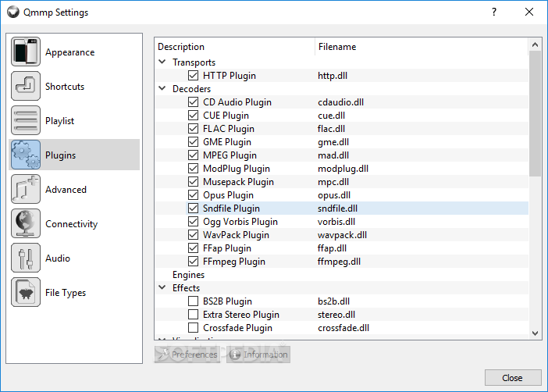Select the sndfile.dll filename cell
The height and width of the screenshot is (392, 548).
[337, 208]
